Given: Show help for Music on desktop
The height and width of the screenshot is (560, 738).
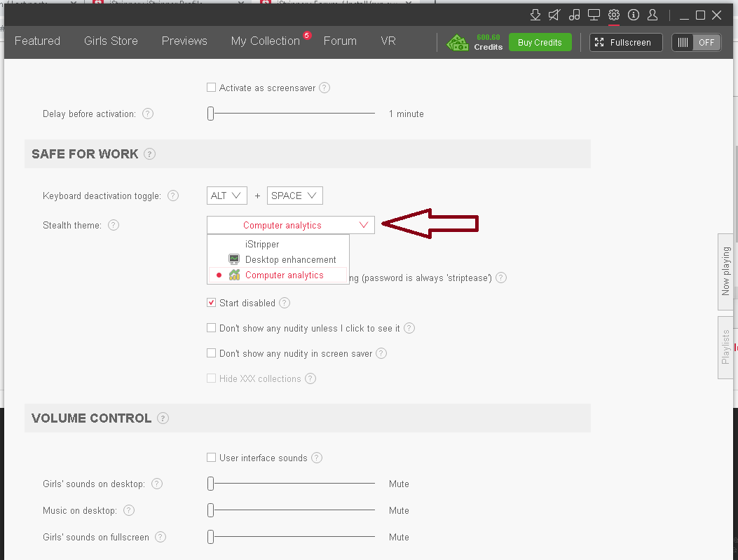Looking at the screenshot, I should coord(129,510).
